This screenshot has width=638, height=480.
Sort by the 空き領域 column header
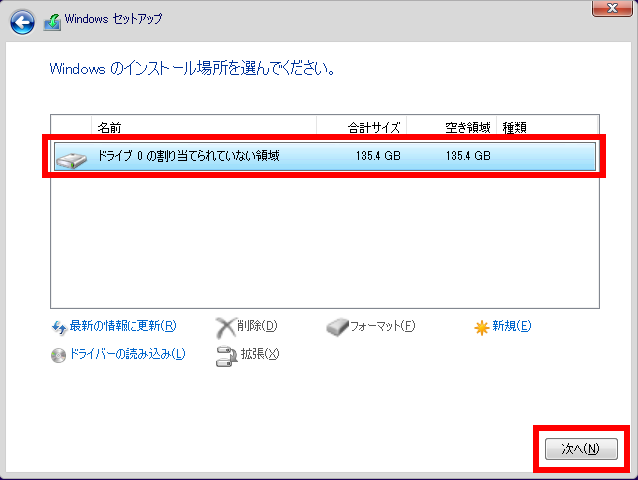click(467, 128)
